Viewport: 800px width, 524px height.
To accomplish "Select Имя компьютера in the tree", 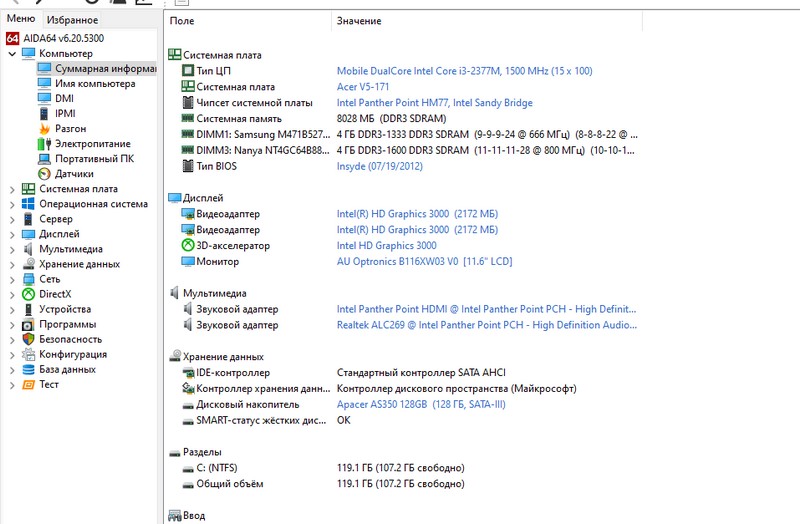I will 95,84.
